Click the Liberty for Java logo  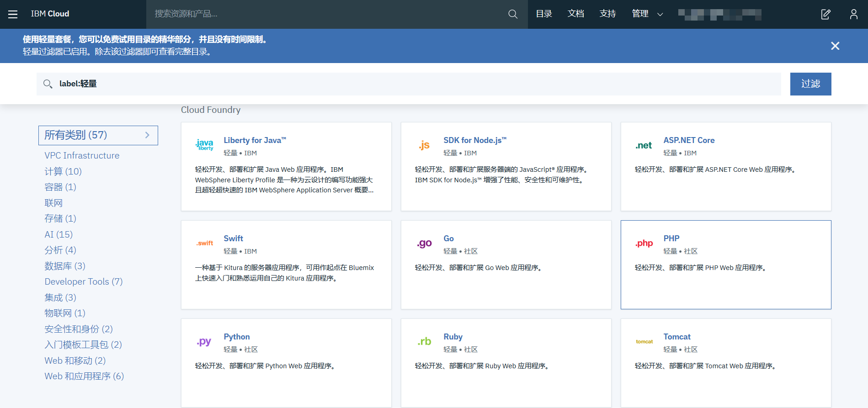click(205, 145)
